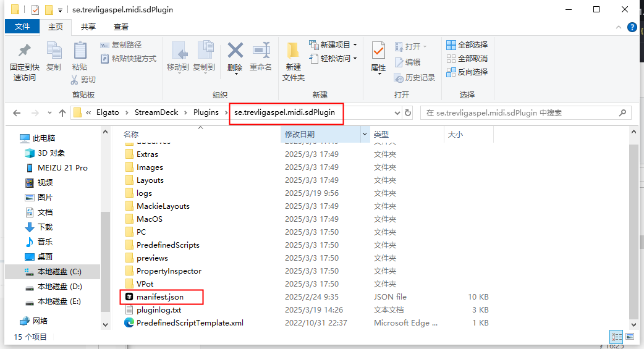Select the PropertyInspector folder
Viewport: 644px width, 349px height.
click(163, 271)
